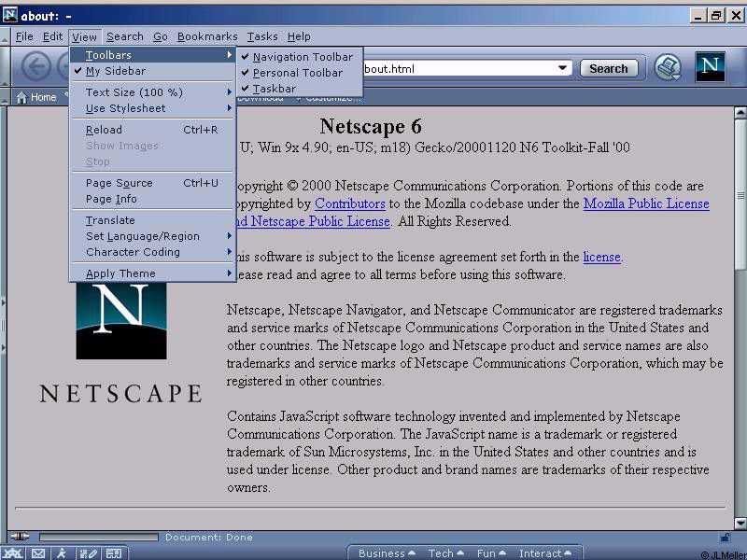Open the Tasks menu
Image resolution: width=747 pixels, height=560 pixels.
click(x=262, y=36)
